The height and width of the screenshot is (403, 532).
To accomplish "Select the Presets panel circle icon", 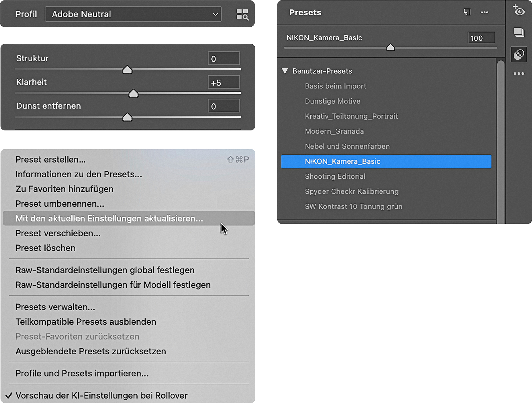I will tap(519, 55).
